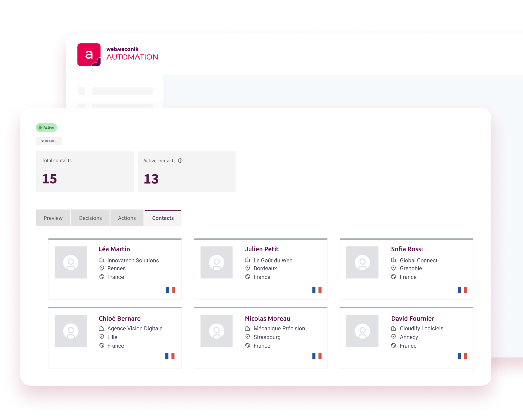Viewport: 523px width, 420px height.
Task: Click the globe icon on Sofia Rossi's card
Action: coord(394,277)
